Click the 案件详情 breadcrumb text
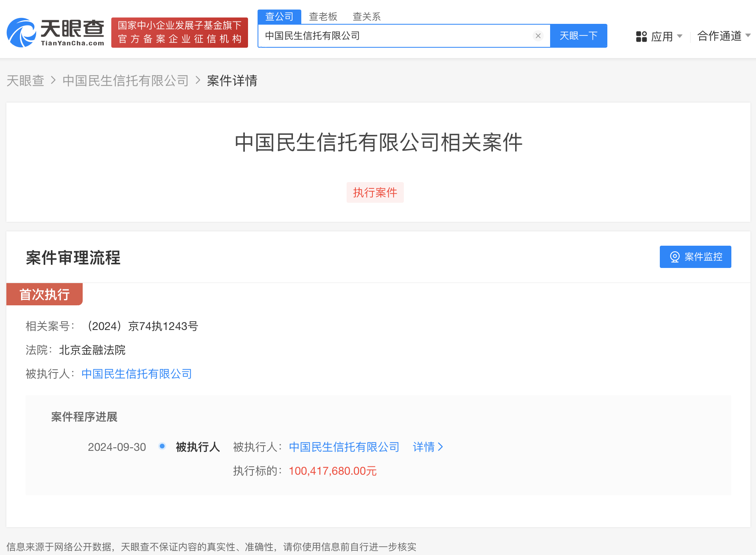Screen dimensions: 756x555 click(232, 81)
